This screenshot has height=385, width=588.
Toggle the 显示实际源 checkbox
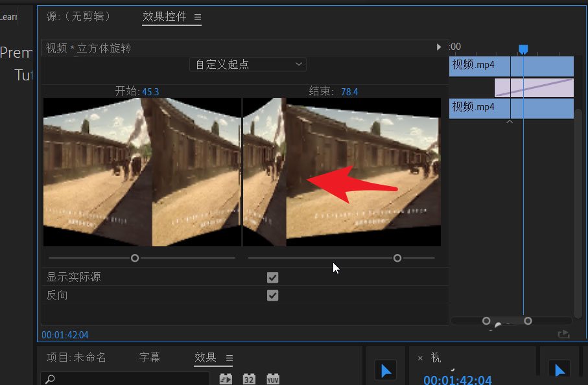tap(272, 277)
